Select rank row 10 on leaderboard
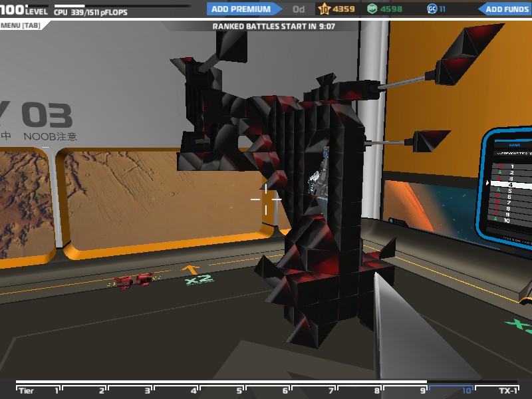 point(509,221)
